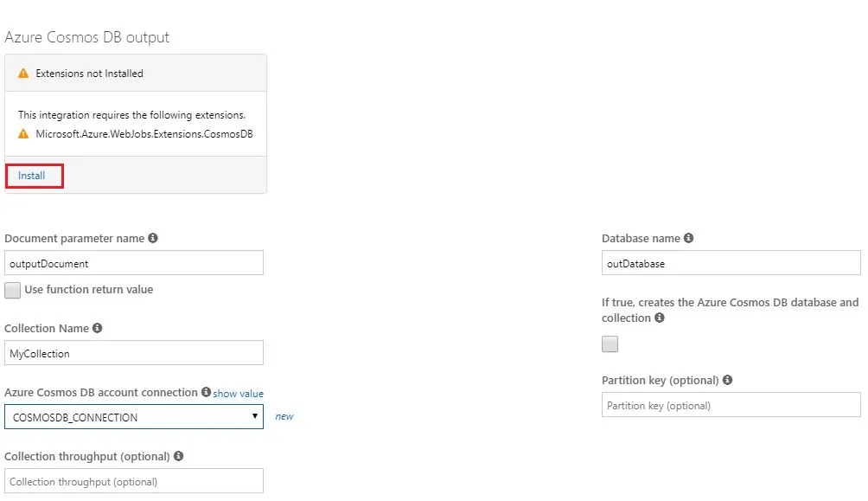Click the 'show value' link
Screen dimensions: 868x501
tap(238, 394)
